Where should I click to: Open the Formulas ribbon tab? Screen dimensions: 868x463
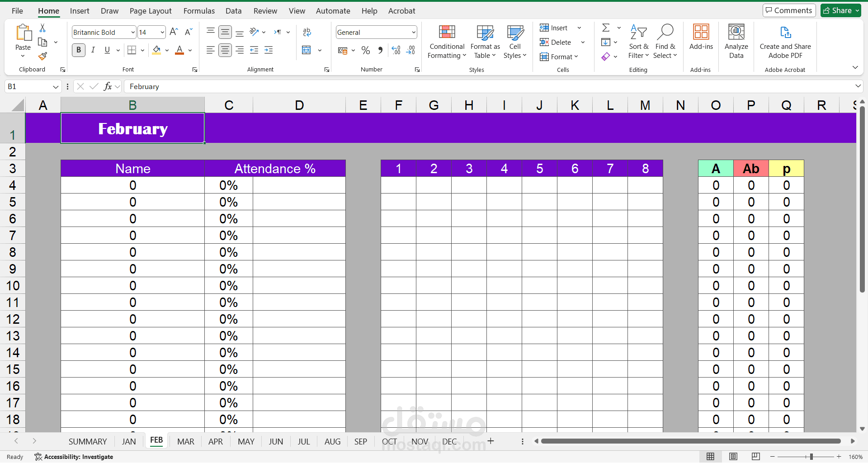coord(199,11)
